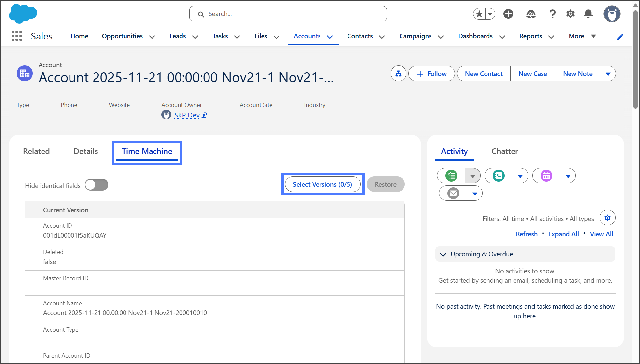The image size is (640, 364).
Task: Open activity timeline settings gear
Action: point(607,218)
